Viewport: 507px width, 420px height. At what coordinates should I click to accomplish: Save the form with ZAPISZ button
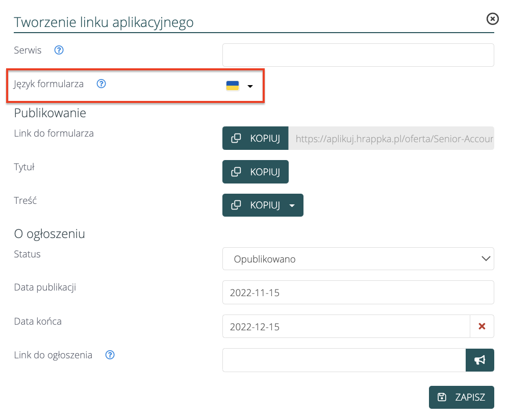pyautogui.click(x=462, y=397)
